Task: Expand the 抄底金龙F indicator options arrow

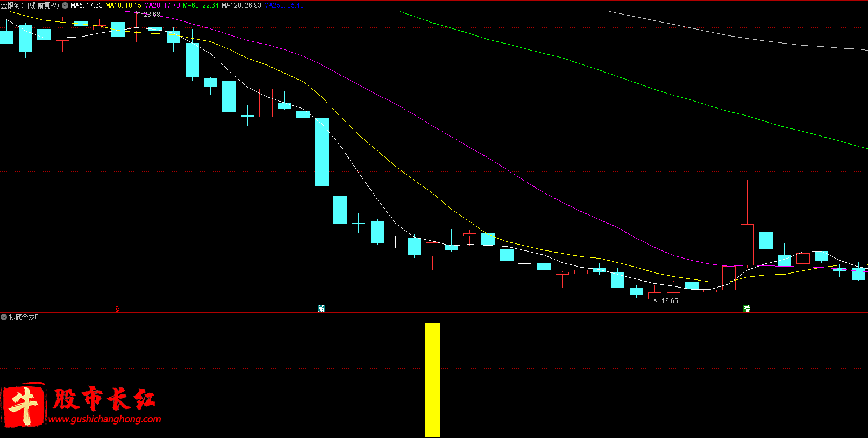Action: 4,317
